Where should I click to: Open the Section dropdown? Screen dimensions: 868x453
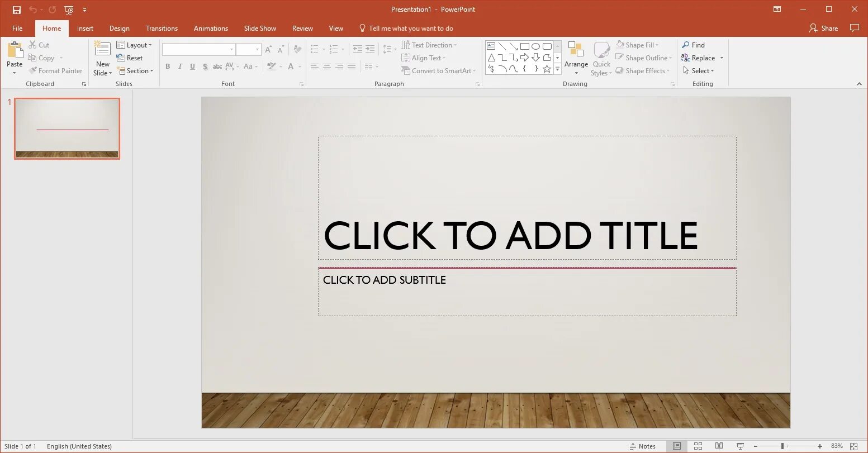click(x=135, y=71)
